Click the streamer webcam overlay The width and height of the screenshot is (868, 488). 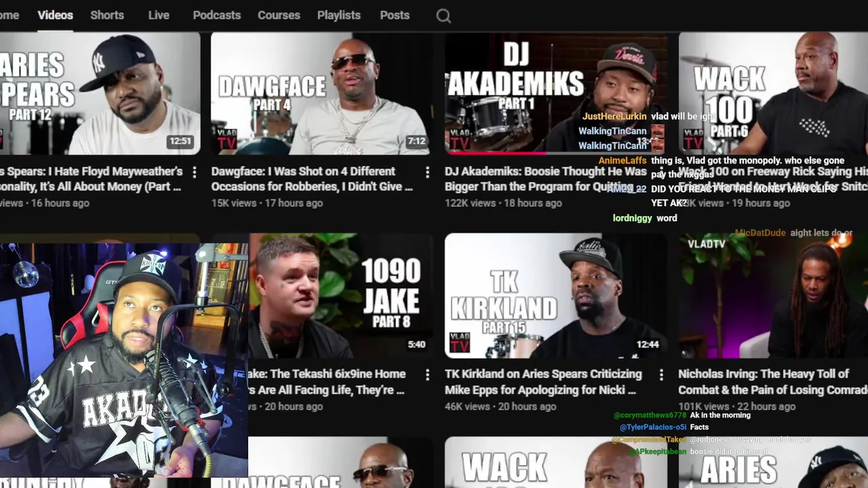pos(124,359)
